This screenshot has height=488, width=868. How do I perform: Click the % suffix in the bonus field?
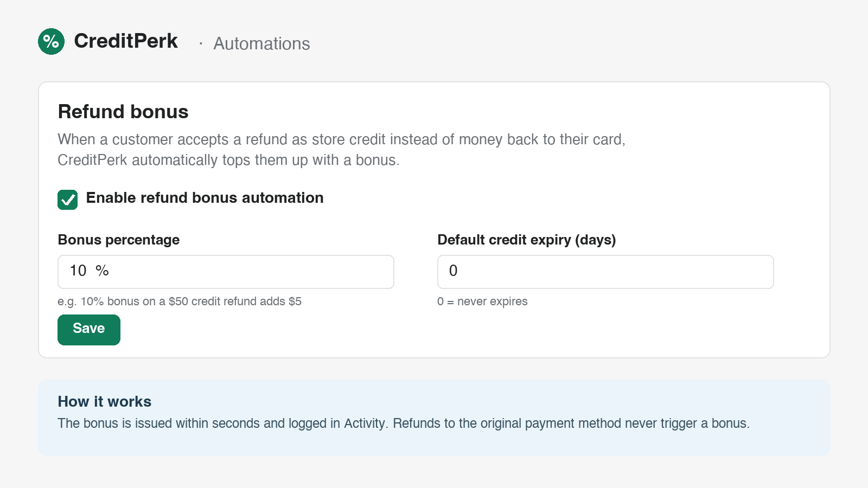(x=102, y=271)
